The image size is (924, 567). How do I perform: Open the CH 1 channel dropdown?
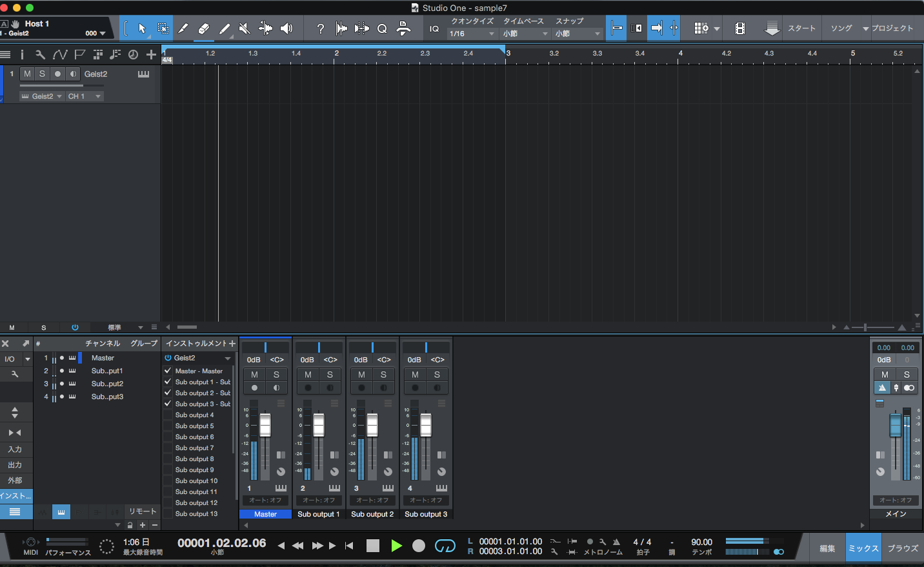click(x=85, y=96)
